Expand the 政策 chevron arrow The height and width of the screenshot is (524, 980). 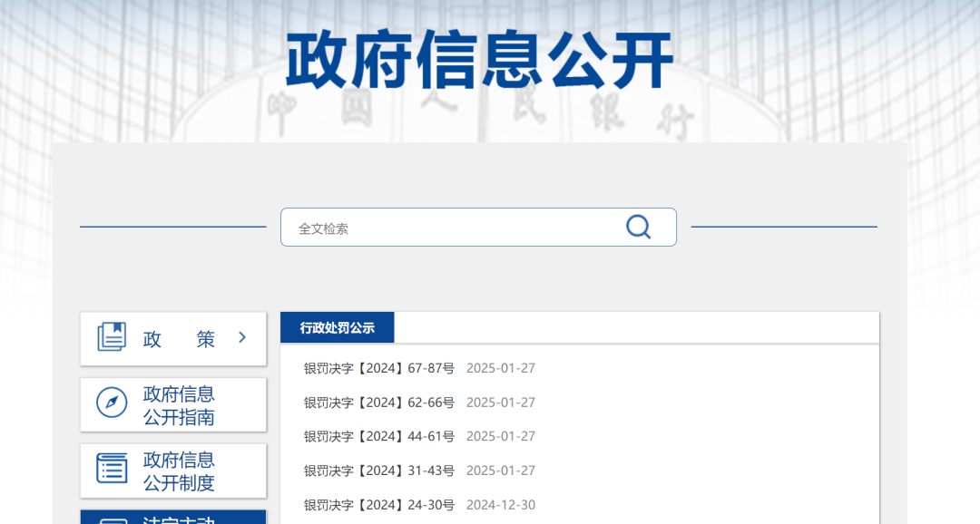pos(242,337)
